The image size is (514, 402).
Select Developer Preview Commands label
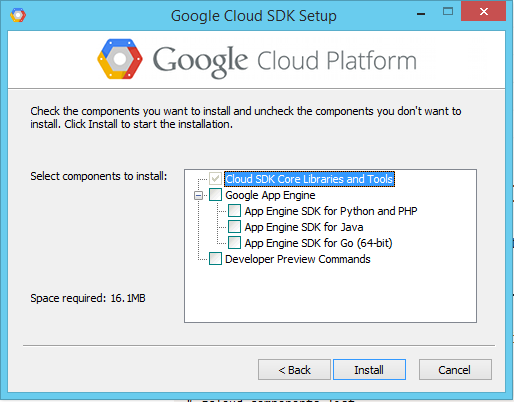pos(298,259)
